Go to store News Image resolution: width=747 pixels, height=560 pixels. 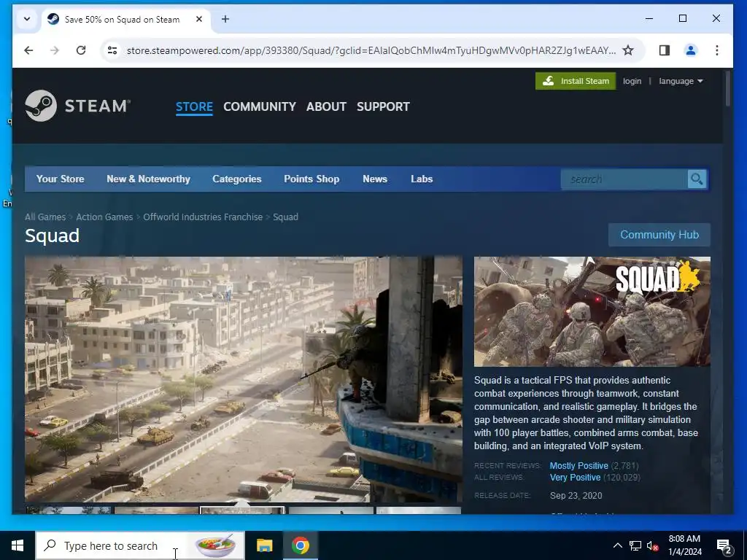(x=375, y=179)
